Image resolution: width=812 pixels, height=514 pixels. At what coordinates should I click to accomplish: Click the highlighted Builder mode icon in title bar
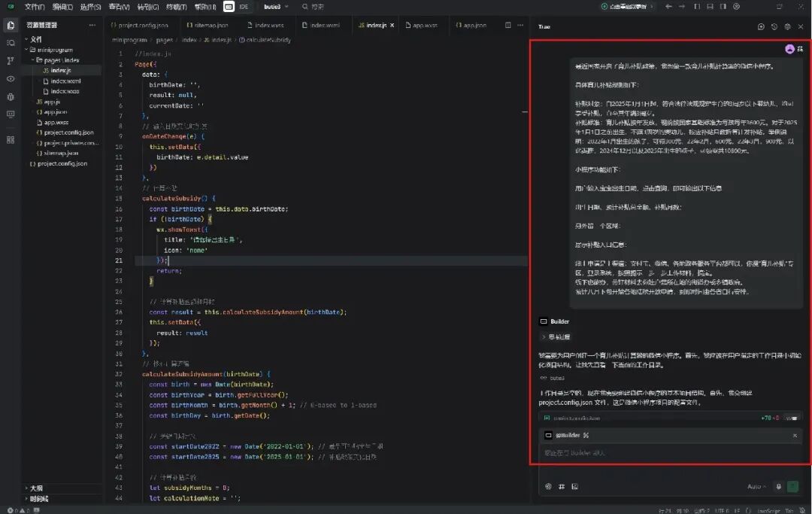pos(229,7)
